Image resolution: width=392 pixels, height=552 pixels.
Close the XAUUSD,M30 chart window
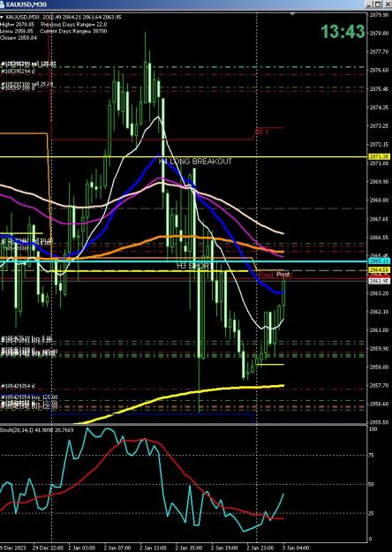(387, 4)
